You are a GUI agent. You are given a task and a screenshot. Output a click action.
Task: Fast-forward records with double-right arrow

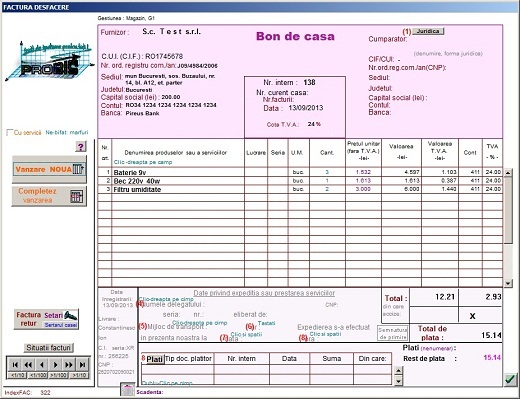[x=69, y=365]
